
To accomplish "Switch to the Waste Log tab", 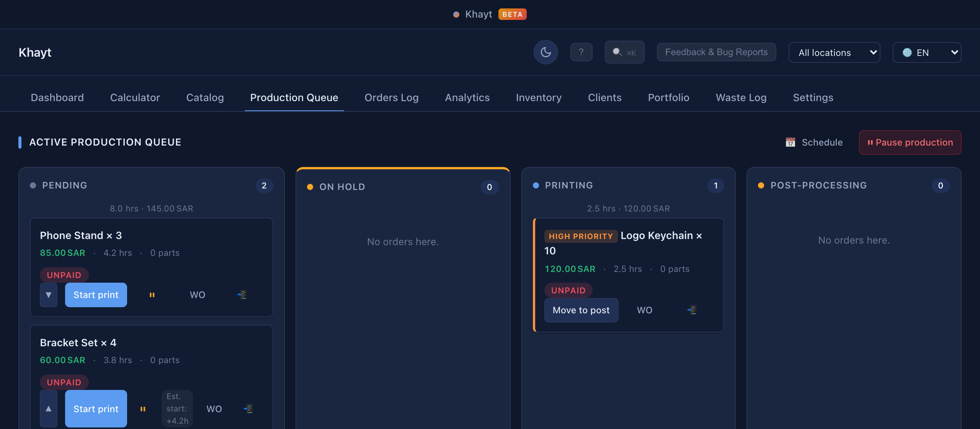I will click(741, 97).
